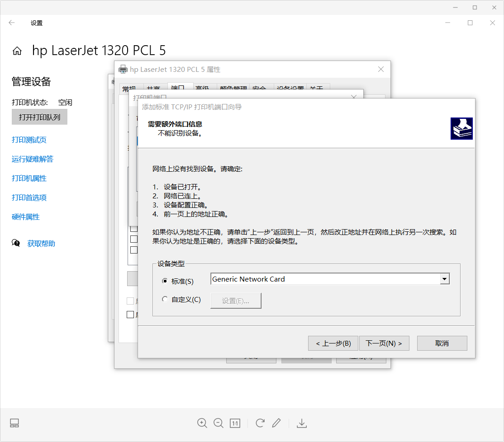Select the 自定义(C) radio button
Viewport: 504px width, 442px height.
(165, 299)
